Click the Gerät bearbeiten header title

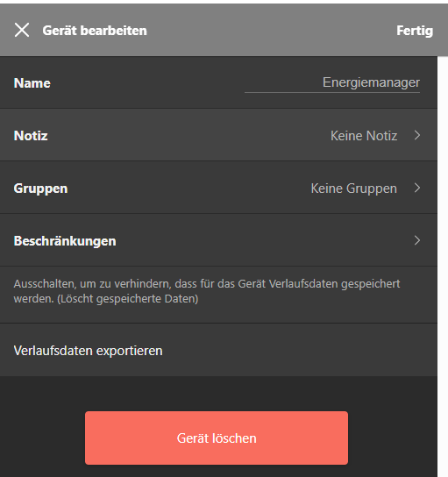95,31
